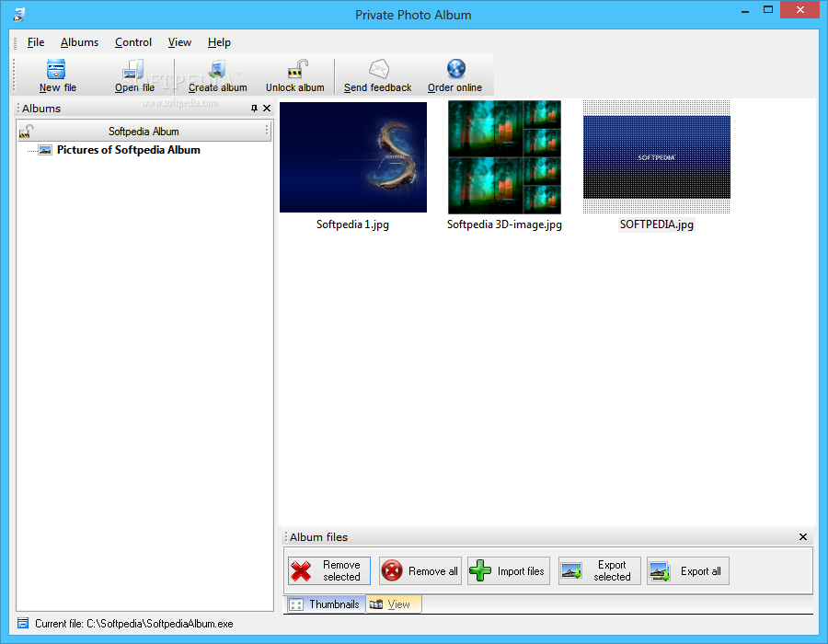This screenshot has width=828, height=644.
Task: Click the status bar current file icon
Action: coord(23,624)
